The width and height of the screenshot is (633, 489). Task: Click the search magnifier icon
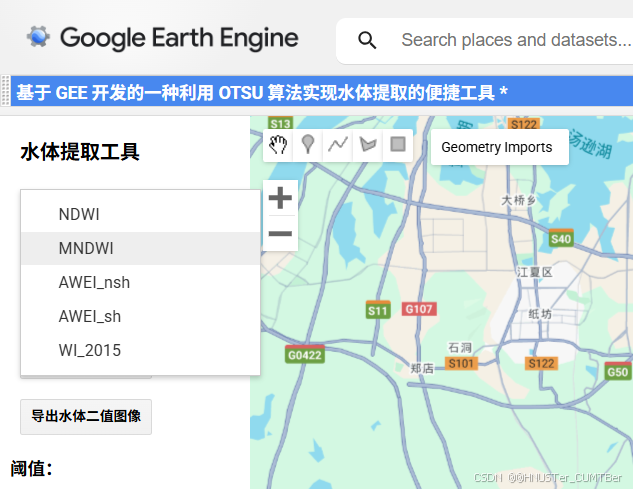click(367, 40)
